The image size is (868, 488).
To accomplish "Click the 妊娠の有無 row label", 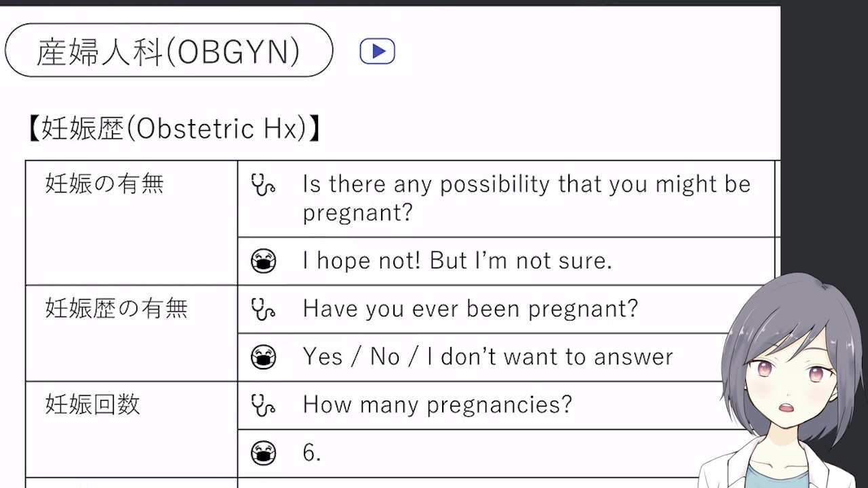I will 104,184.
